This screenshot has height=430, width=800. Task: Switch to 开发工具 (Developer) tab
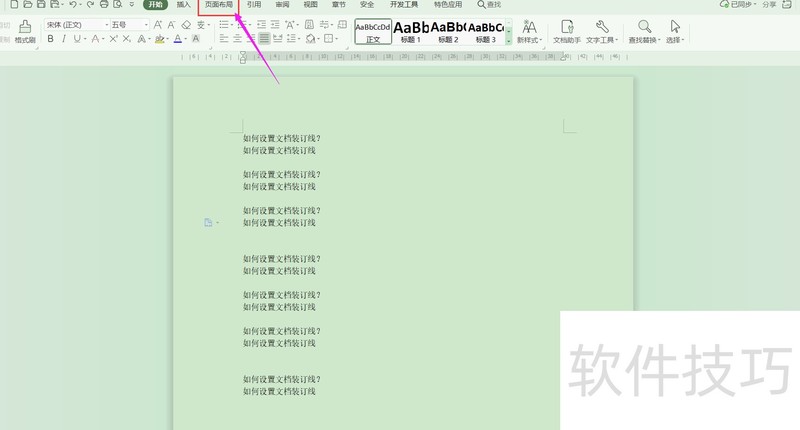coord(404,5)
